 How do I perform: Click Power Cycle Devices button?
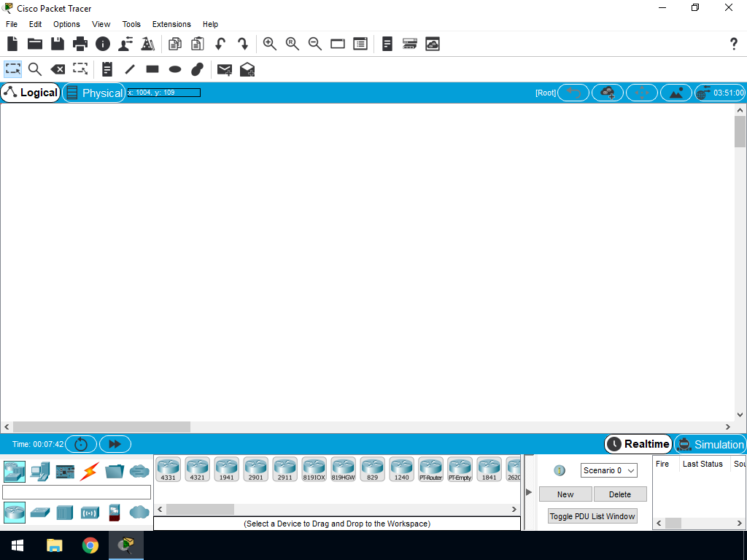(81, 444)
